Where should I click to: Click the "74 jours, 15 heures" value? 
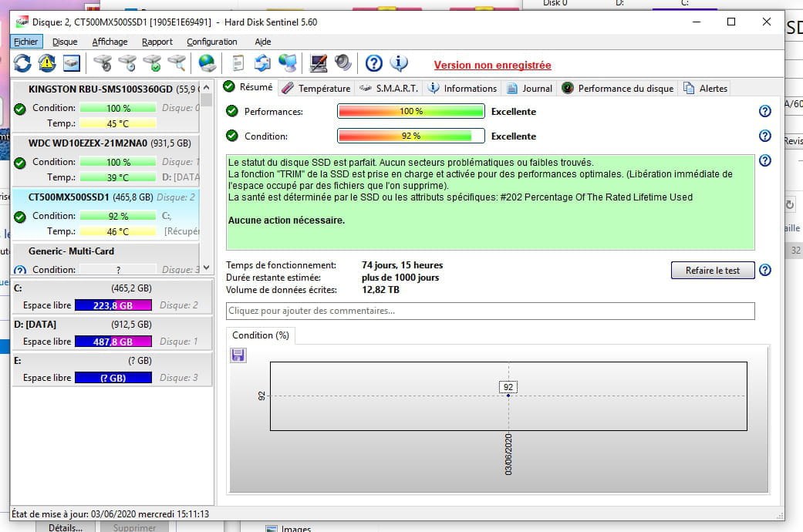click(402, 265)
